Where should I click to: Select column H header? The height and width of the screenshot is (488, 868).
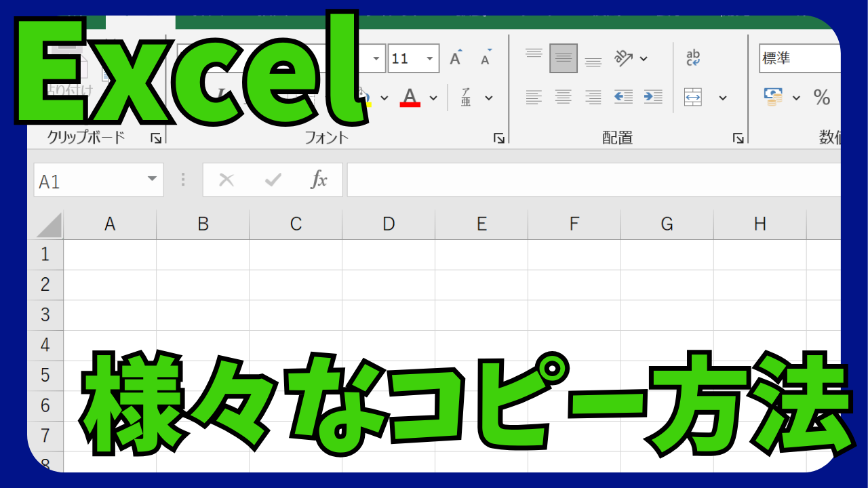point(760,224)
